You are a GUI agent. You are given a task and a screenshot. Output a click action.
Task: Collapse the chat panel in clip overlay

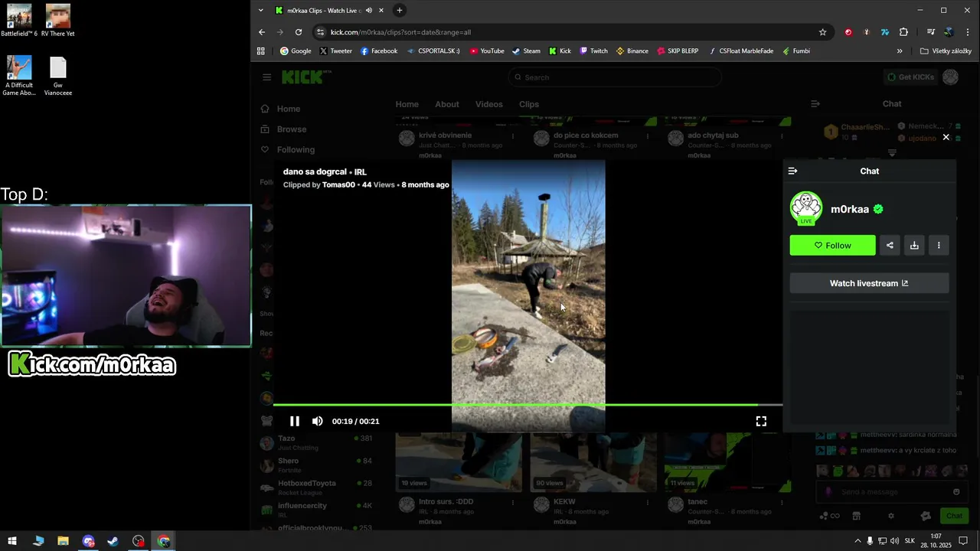tap(792, 171)
